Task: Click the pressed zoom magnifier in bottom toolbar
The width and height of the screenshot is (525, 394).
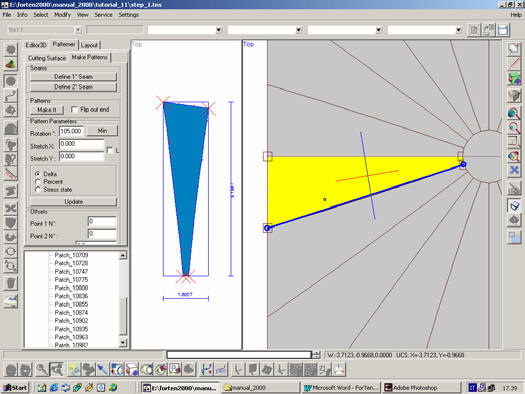Action: [x=57, y=369]
